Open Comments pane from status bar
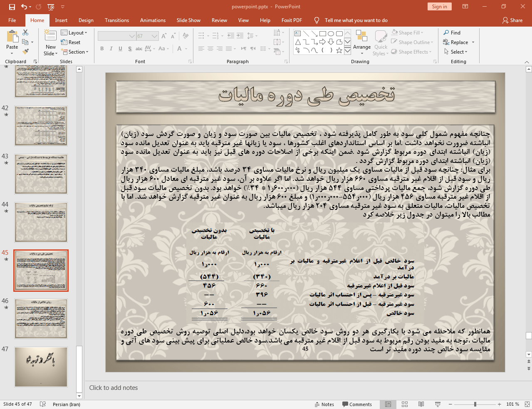Image resolution: width=532 pixels, height=409 pixels. pos(357,404)
